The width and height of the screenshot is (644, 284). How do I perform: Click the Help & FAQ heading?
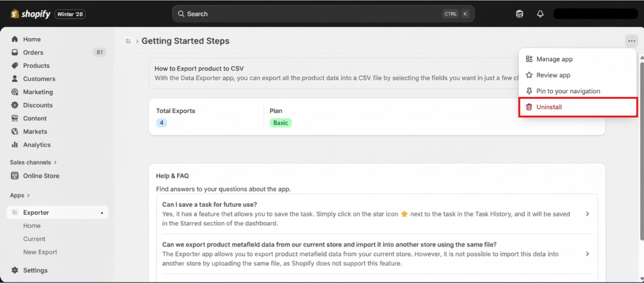[x=172, y=176]
